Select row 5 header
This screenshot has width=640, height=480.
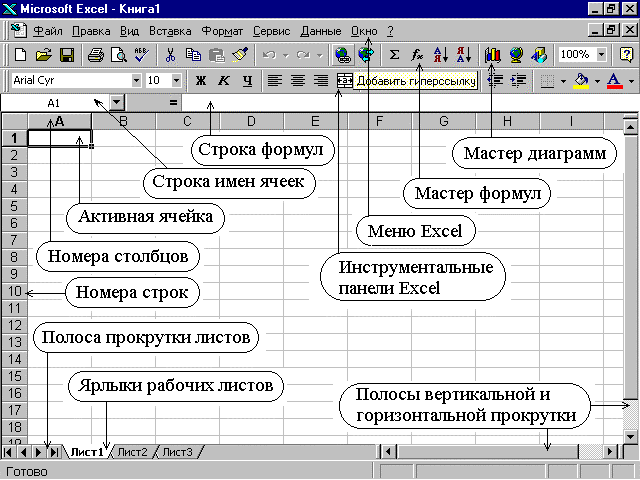click(x=14, y=206)
